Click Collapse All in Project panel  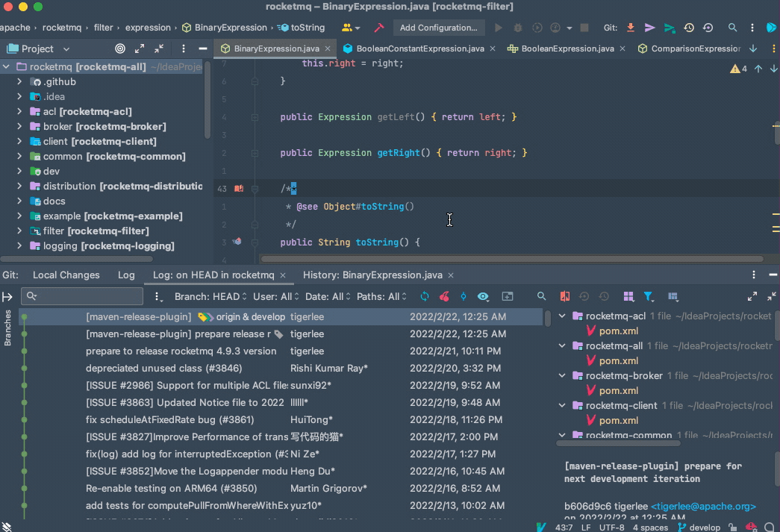pos(159,48)
